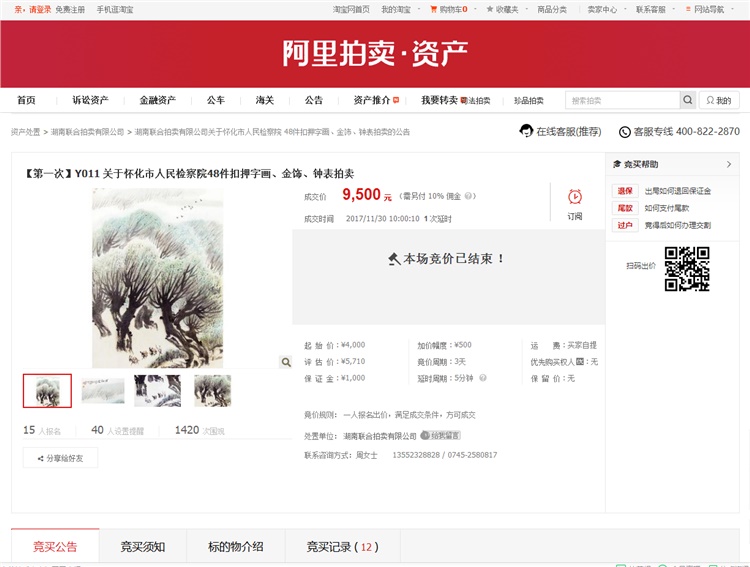750x567 pixels.
Task: Open the 金融资产 navigation item
Action: pyautogui.click(x=158, y=100)
